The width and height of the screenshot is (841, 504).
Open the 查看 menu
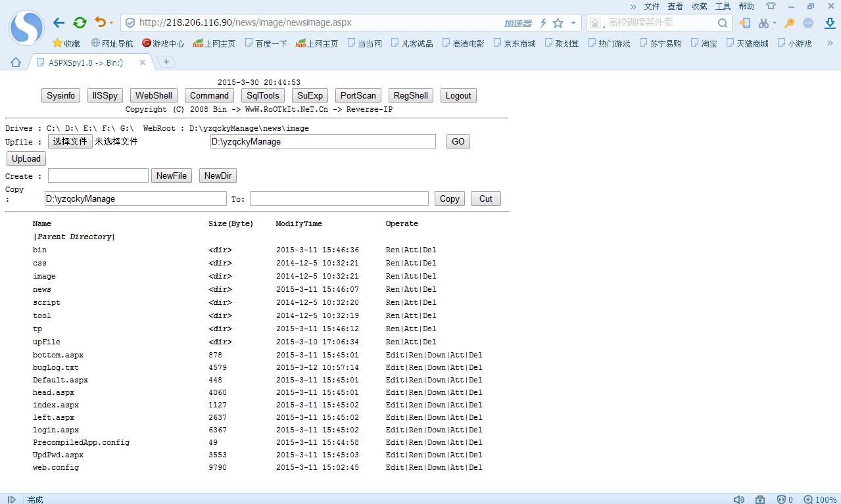(675, 6)
